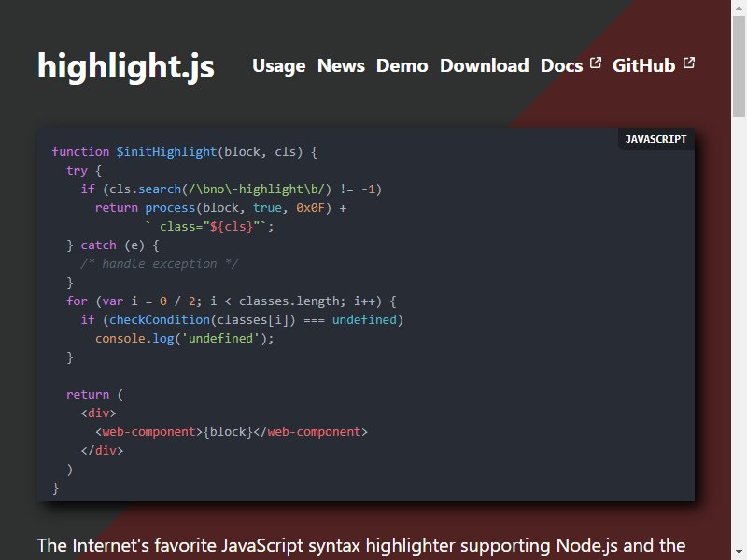This screenshot has height=560, width=747.
Task: Click the 0x0F hex literal
Action: point(310,208)
